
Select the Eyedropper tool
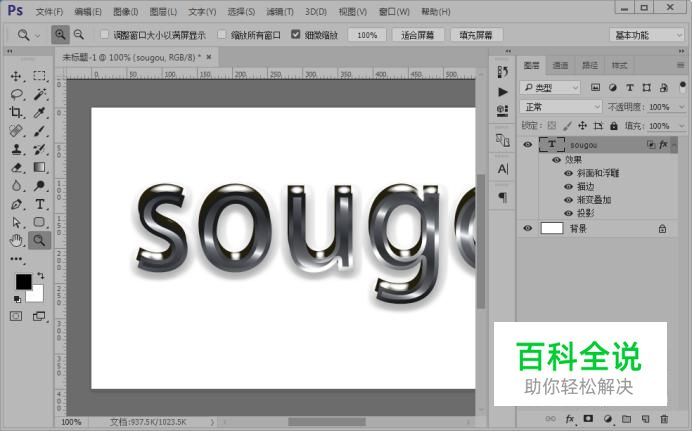(39, 112)
